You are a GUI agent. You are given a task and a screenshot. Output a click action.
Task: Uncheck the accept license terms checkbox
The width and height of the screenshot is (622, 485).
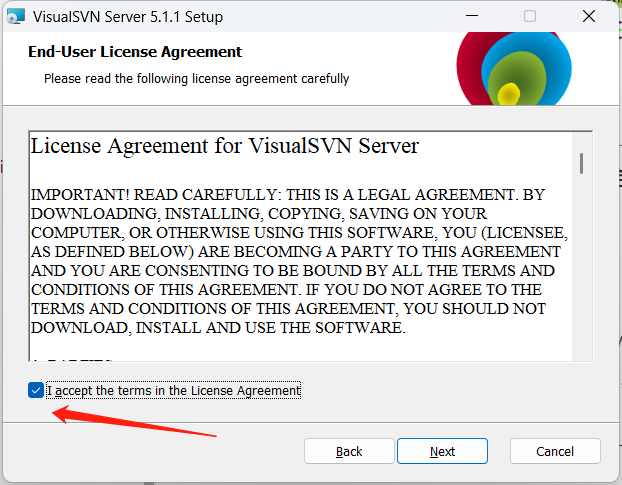(36, 390)
